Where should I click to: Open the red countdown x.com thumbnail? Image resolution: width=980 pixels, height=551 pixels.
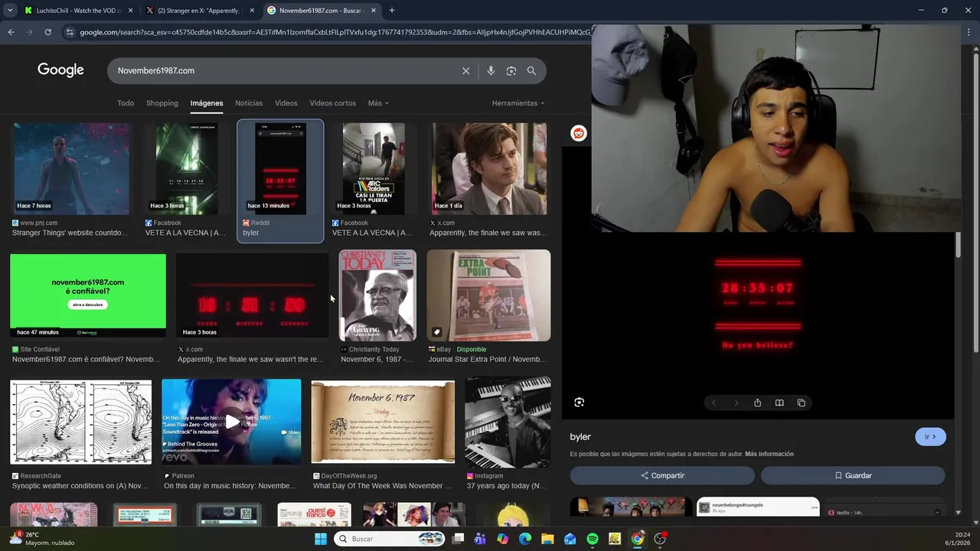click(252, 295)
